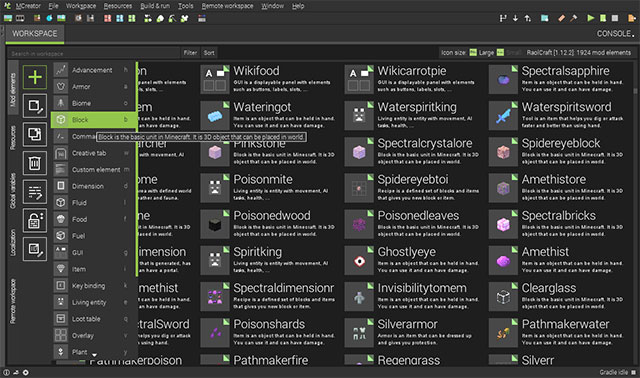This screenshot has height=378, width=640.
Task: Click the first landscape image icon in toolbar
Action: point(8,18)
